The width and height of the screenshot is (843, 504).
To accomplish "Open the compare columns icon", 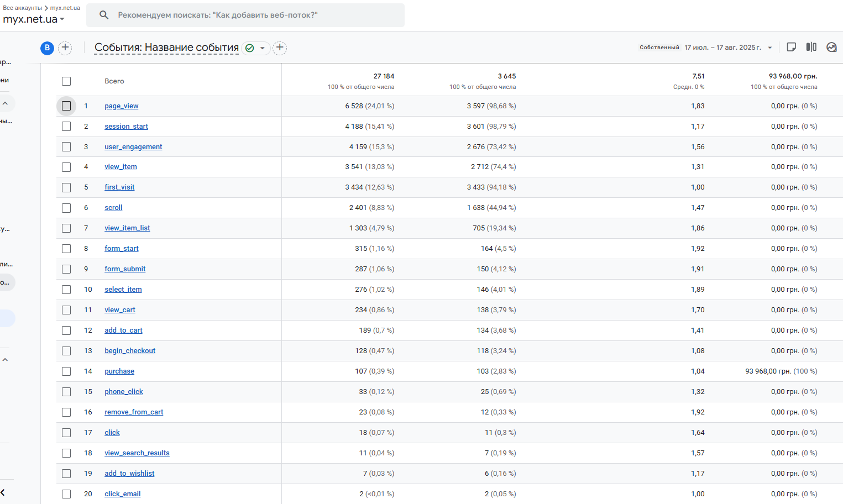I will 811,47.
